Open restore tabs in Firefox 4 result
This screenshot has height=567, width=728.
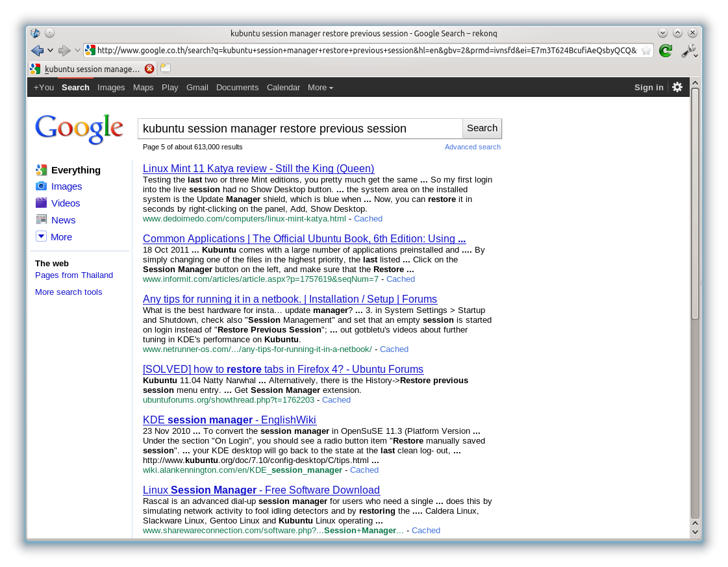(x=283, y=369)
